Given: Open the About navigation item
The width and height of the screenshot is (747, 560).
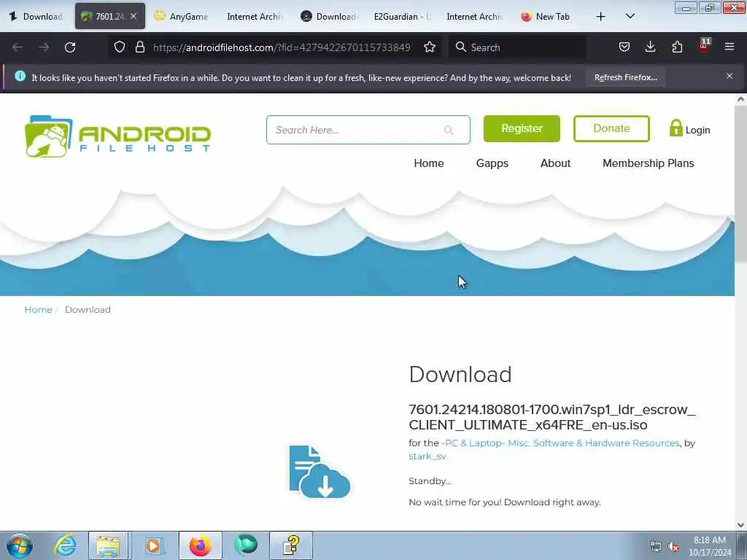Looking at the screenshot, I should [555, 163].
